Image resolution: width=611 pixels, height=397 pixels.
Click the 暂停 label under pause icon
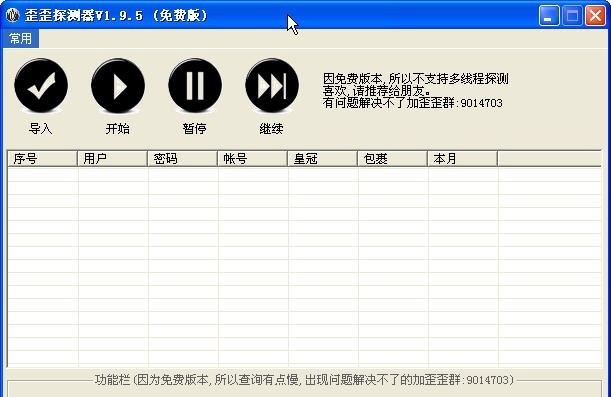coord(194,129)
